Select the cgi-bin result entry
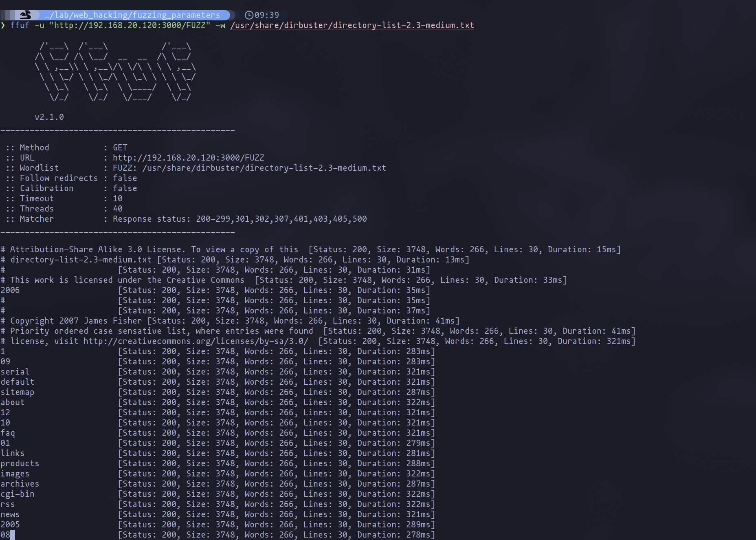This screenshot has height=540, width=756. coord(18,494)
